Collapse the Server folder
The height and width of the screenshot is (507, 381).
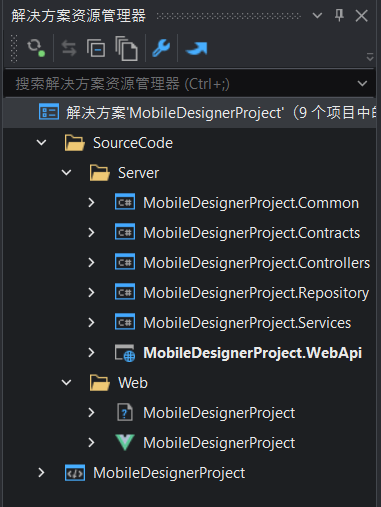[66, 173]
